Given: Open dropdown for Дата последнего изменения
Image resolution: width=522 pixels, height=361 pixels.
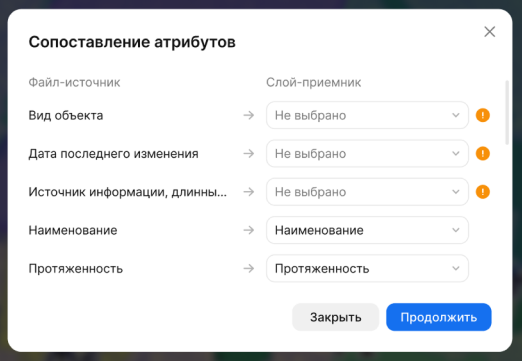Looking at the screenshot, I should (367, 154).
